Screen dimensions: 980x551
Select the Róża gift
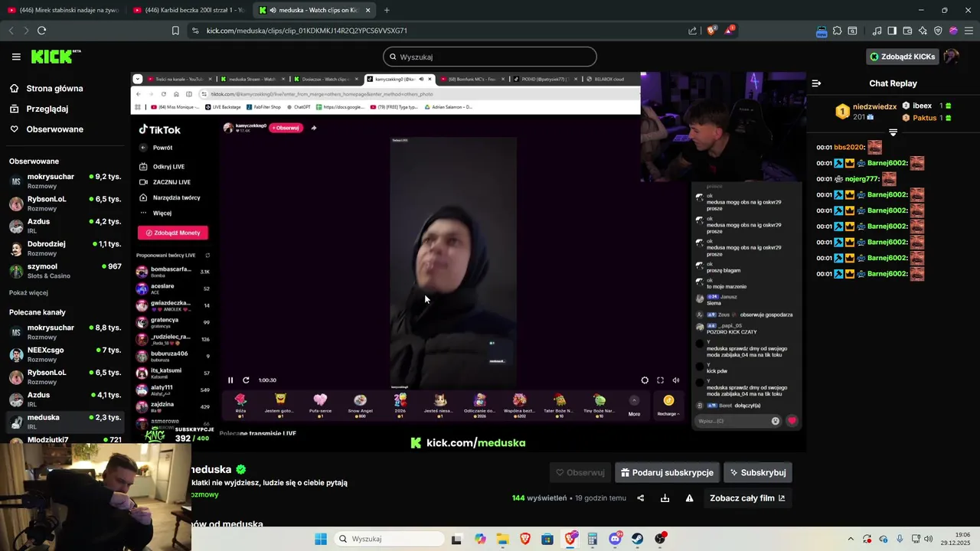(240, 405)
